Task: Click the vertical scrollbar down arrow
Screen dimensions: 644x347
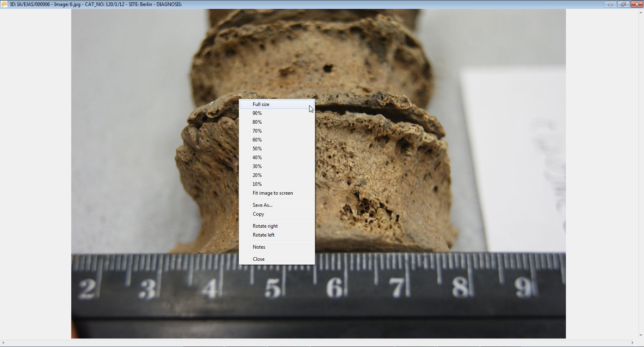Action: pyautogui.click(x=640, y=335)
